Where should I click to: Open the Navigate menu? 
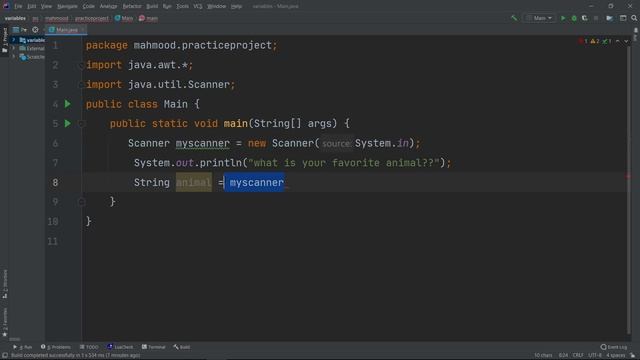point(67,7)
